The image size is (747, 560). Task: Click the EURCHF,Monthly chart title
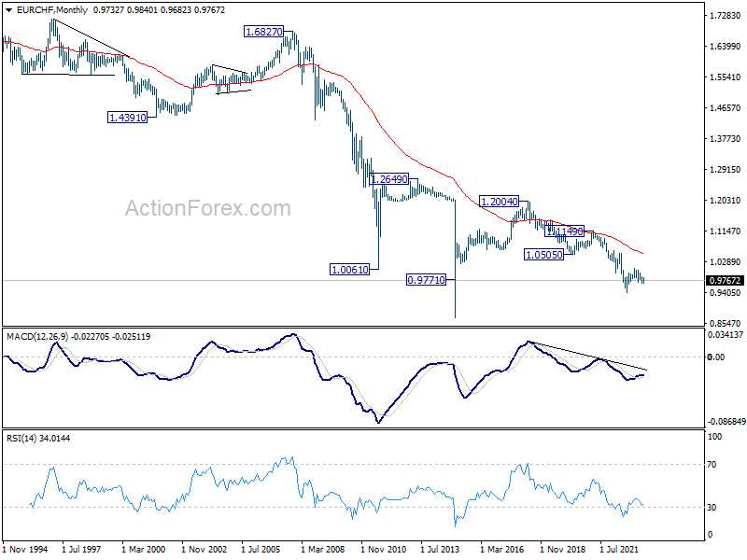(x=52, y=10)
